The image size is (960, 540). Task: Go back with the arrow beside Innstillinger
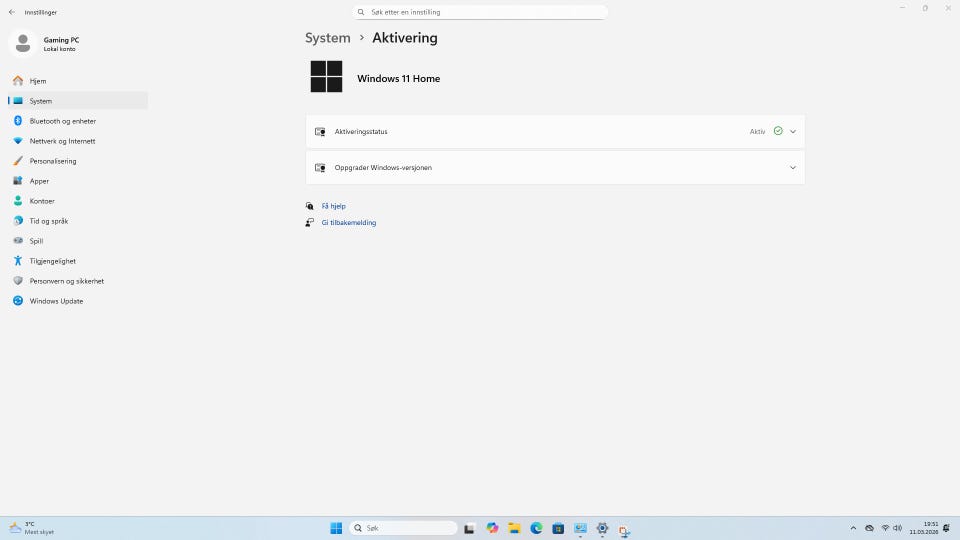[x=12, y=12]
